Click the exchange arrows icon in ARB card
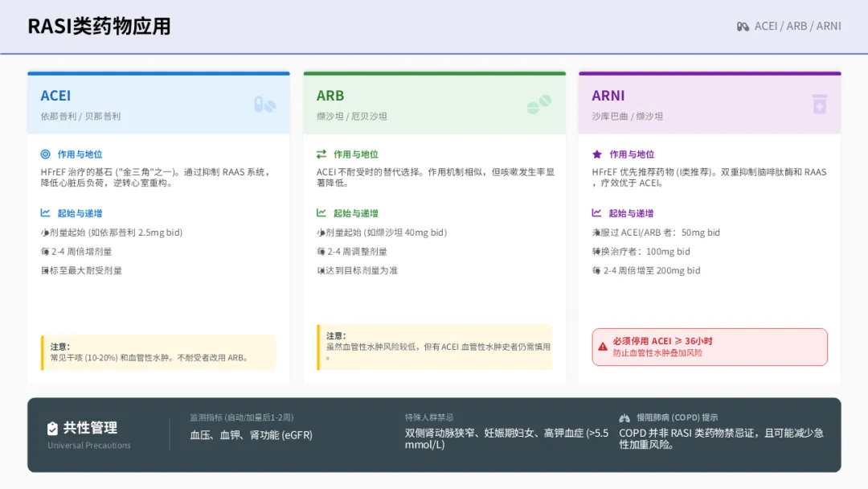 tap(321, 154)
